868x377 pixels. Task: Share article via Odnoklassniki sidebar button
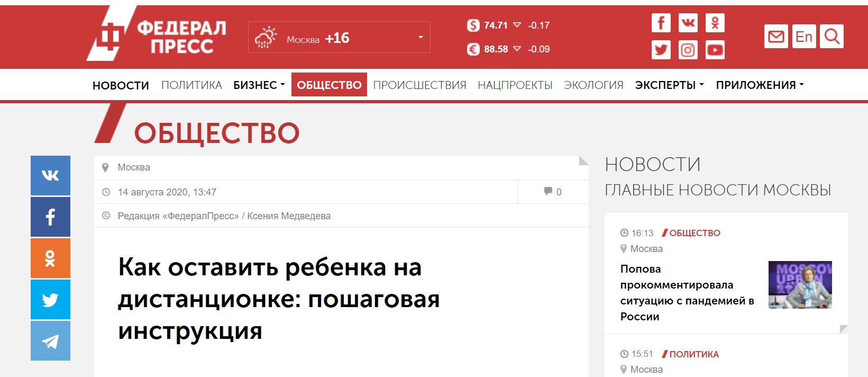click(50, 258)
